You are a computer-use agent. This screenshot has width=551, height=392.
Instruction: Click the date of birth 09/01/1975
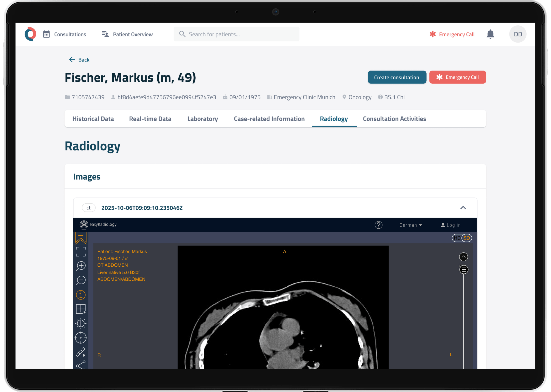tap(245, 97)
